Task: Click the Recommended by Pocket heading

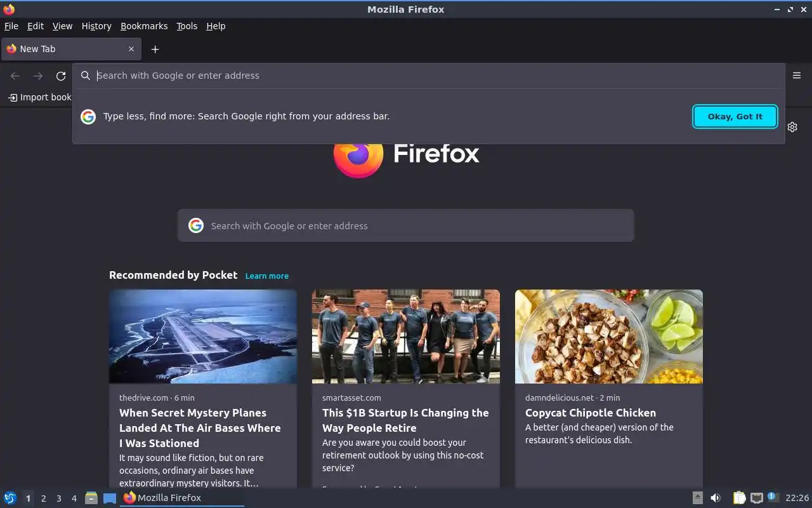Action: (x=173, y=275)
